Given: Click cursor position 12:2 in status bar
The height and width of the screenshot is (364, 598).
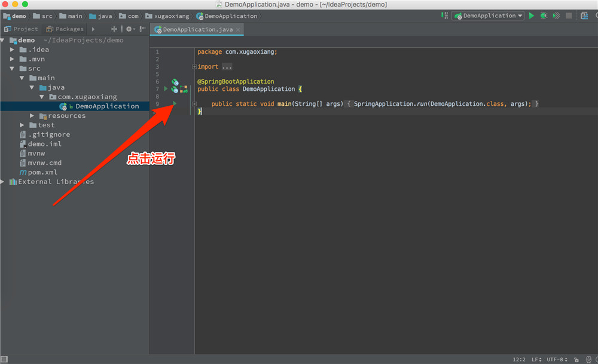Looking at the screenshot, I should click(x=518, y=359).
